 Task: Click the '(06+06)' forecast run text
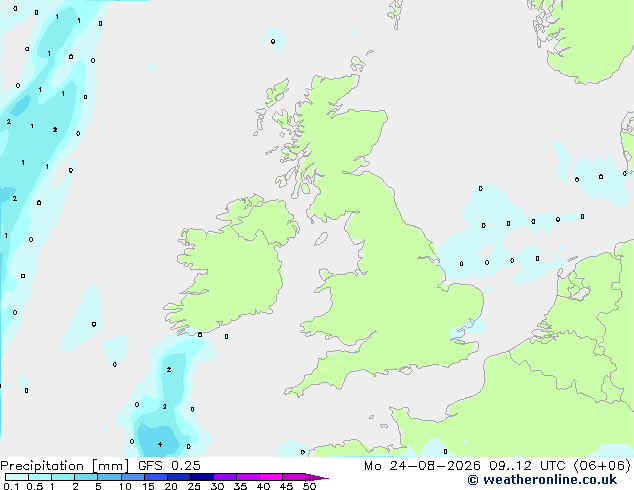[x=602, y=466]
